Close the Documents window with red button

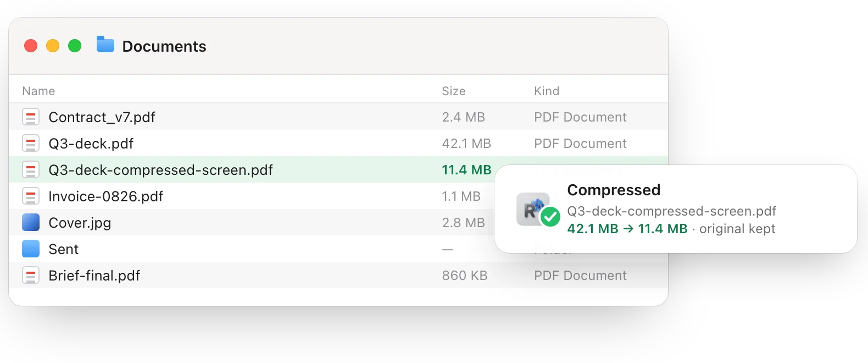31,46
